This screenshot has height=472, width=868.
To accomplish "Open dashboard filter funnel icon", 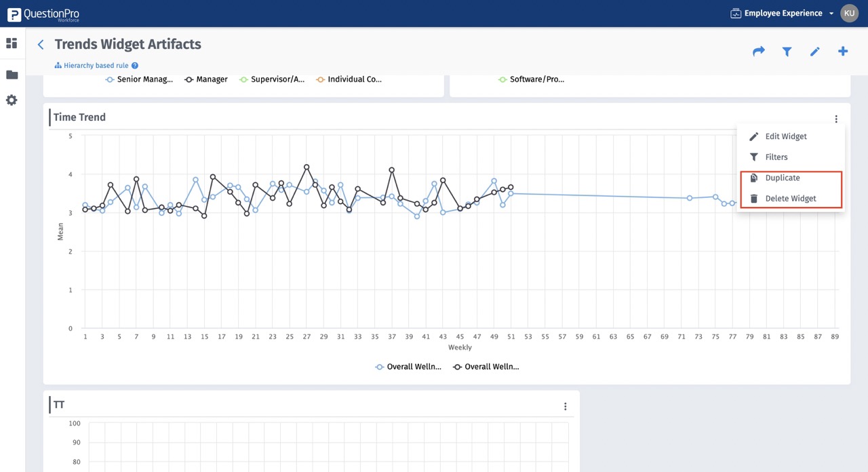I will (787, 52).
